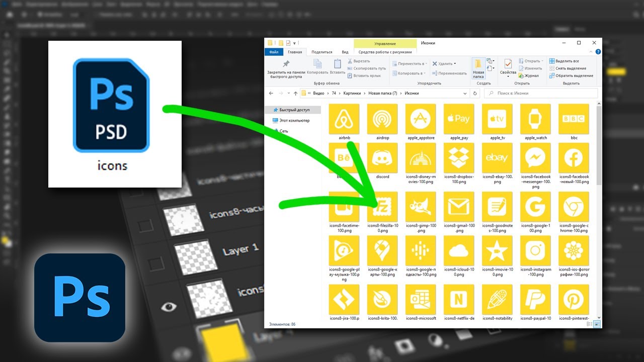Viewport: 644px width, 362px height.
Task: Select the apple_appstore thumbnail
Action: pos(421,119)
